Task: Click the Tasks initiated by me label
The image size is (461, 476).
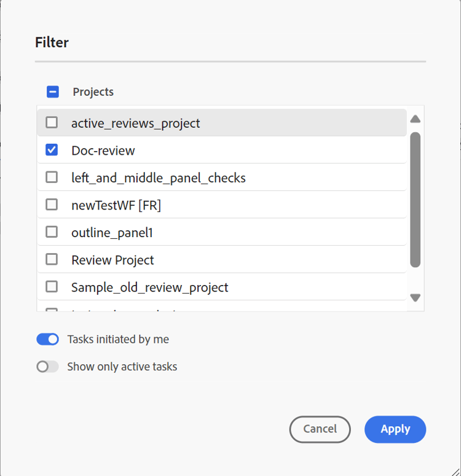Action: (x=118, y=339)
